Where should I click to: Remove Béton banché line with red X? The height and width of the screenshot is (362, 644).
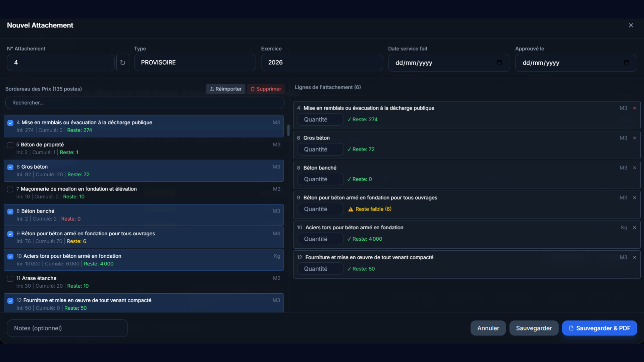[x=635, y=168]
